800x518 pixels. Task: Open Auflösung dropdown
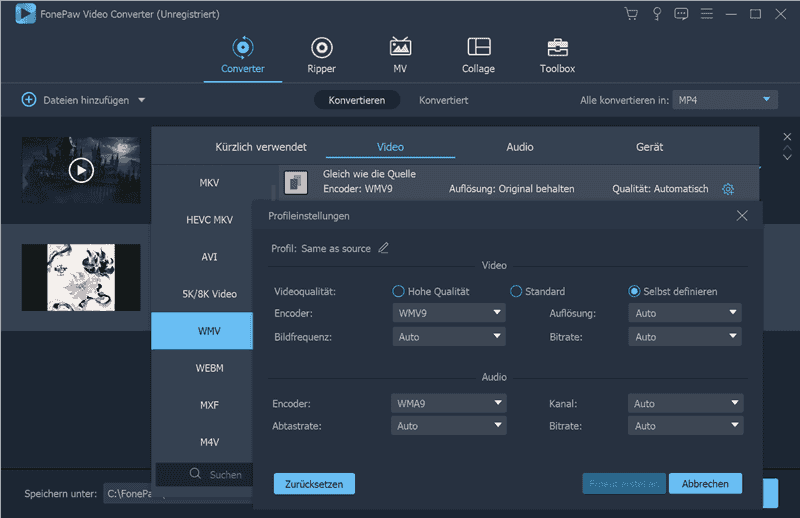(685, 313)
